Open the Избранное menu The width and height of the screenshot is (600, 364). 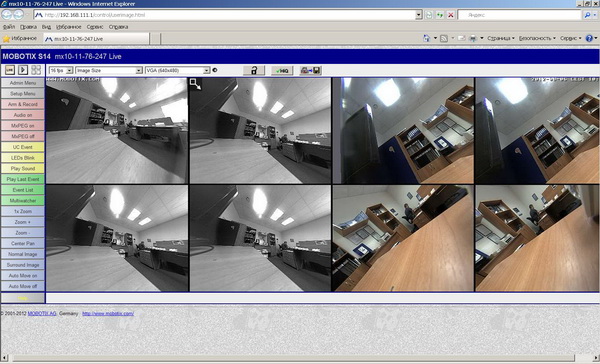[x=68, y=27]
